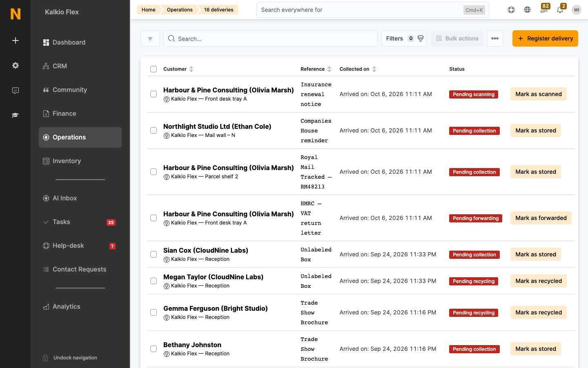The width and height of the screenshot is (588, 368).
Task: Sort by Reference column arrows
Action: pos(330,69)
